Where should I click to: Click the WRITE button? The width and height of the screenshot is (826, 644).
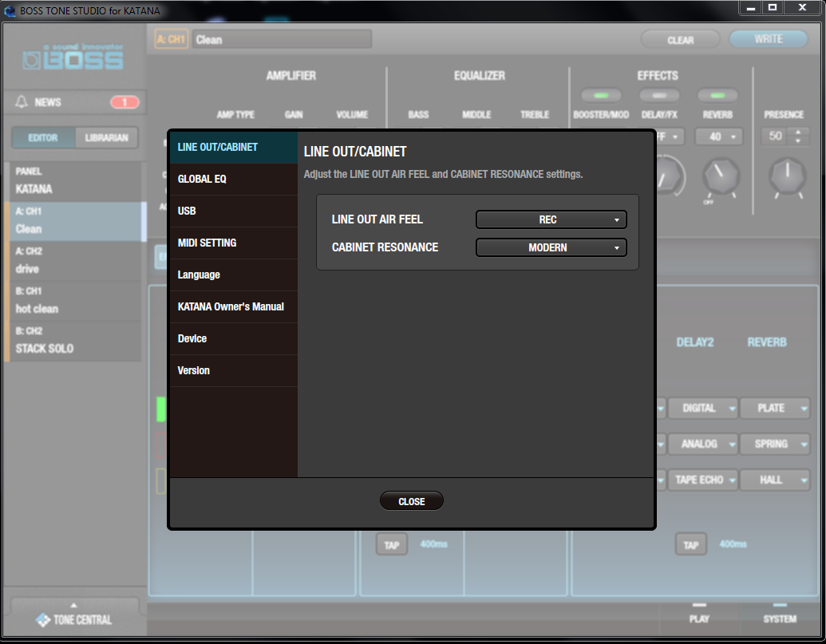768,39
